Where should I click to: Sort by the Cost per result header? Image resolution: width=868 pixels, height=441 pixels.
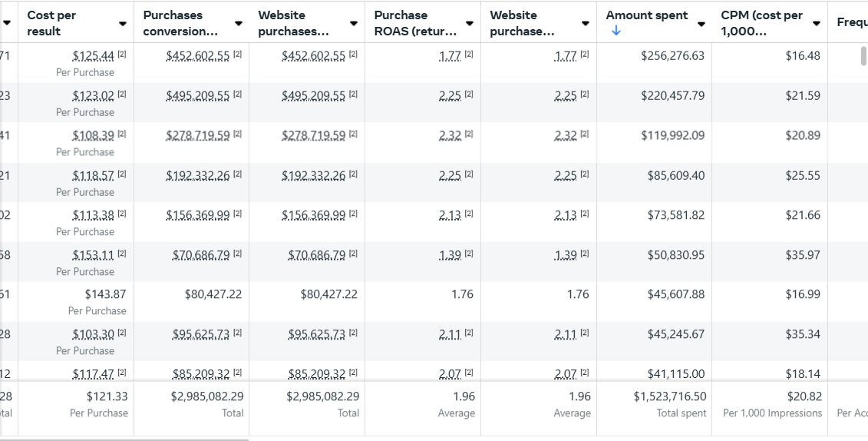tap(52, 23)
